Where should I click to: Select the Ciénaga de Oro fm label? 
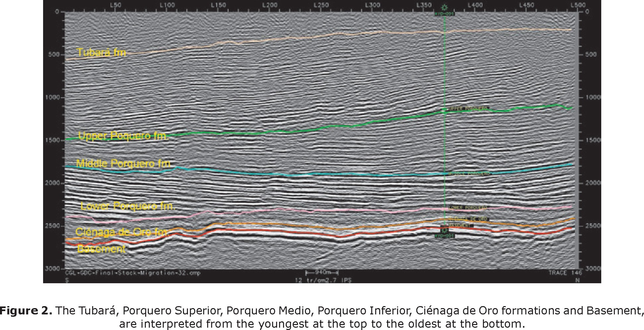(122, 231)
